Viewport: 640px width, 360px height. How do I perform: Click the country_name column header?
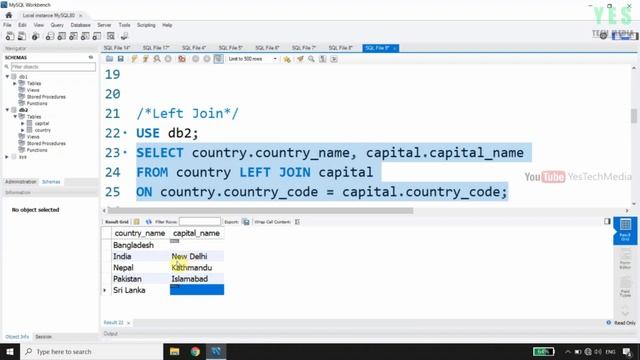pyautogui.click(x=140, y=233)
